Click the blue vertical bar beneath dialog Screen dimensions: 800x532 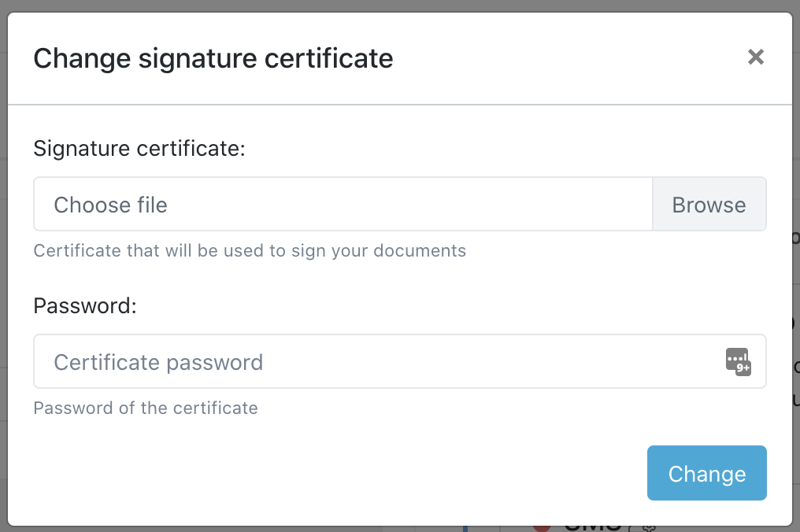pyautogui.click(x=465, y=529)
